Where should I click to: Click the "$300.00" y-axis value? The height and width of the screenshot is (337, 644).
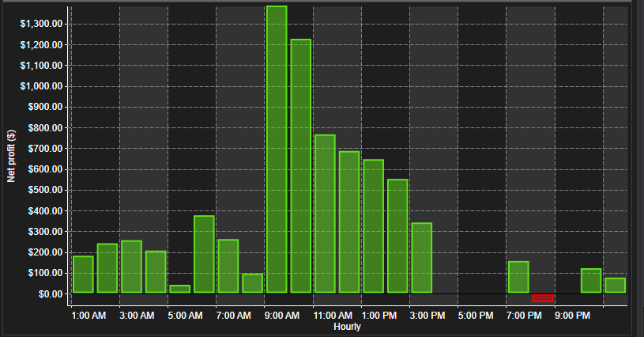45,231
